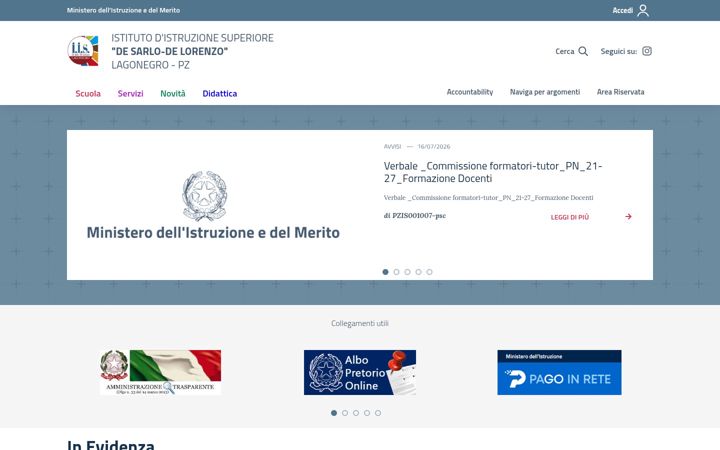Click the Italian Republic emblem in the slide
The width and height of the screenshot is (720, 450).
tap(204, 196)
